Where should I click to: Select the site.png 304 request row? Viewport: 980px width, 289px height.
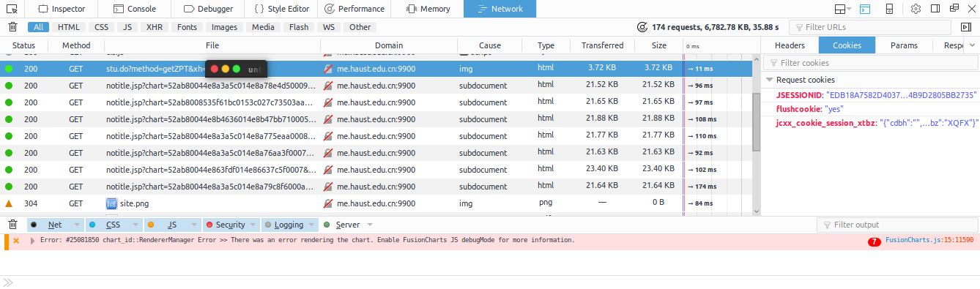tap(376, 203)
